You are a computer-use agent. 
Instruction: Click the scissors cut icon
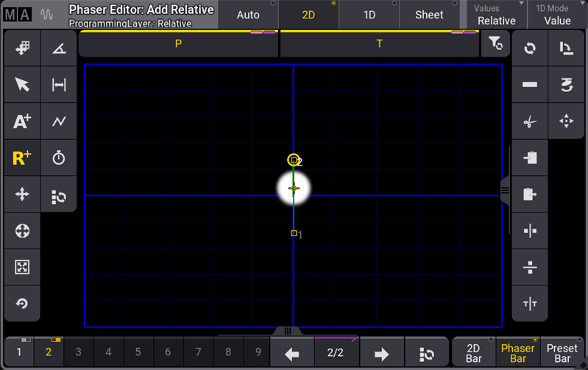pos(530,122)
